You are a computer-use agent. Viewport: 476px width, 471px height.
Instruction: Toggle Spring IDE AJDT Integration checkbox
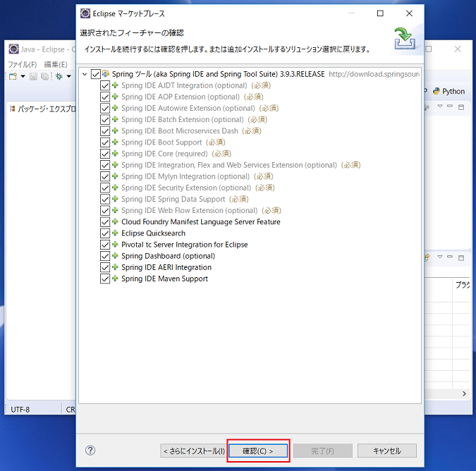(105, 85)
